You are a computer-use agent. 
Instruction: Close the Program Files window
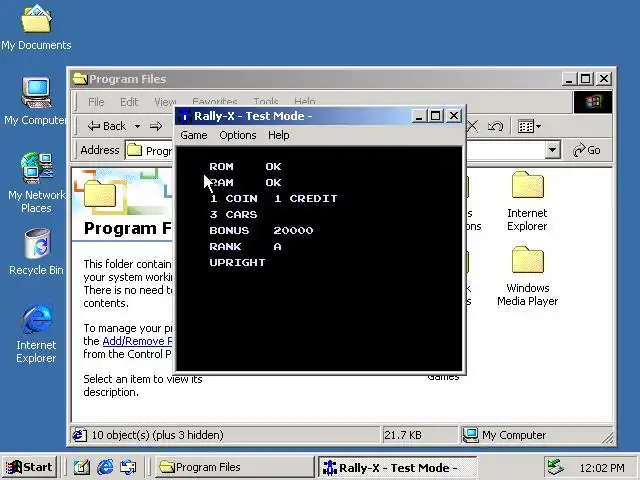tap(604, 79)
